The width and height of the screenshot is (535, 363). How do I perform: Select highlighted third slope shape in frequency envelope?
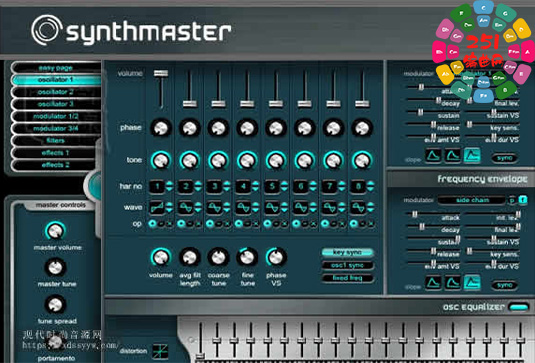click(472, 282)
